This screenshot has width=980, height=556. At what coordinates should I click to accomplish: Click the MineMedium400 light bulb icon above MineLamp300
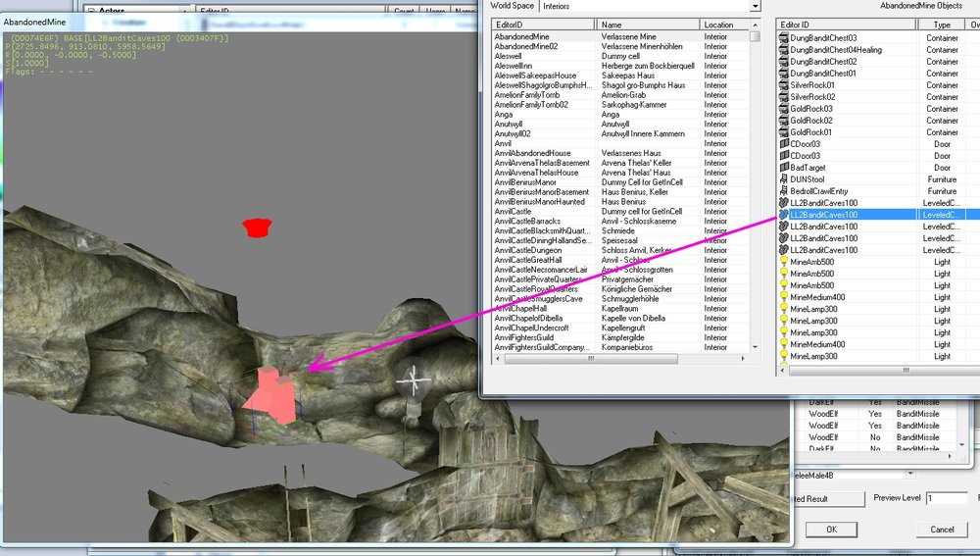pyautogui.click(x=784, y=297)
